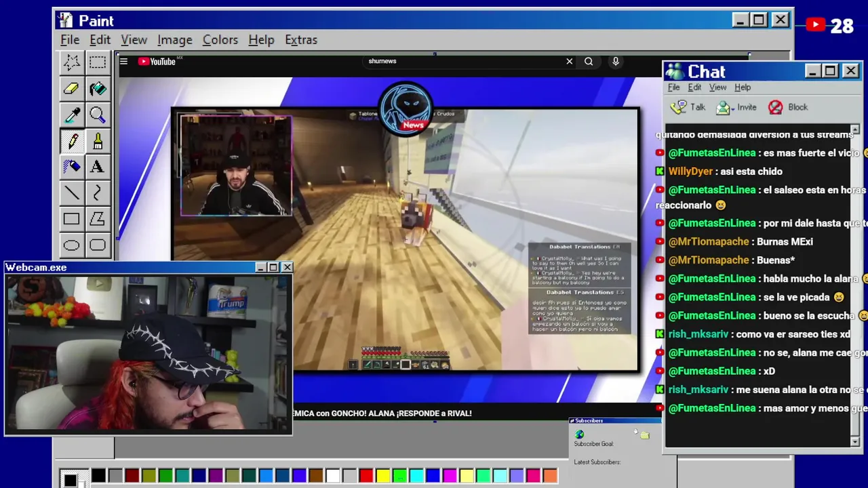
Task: Open Paint's Edit menu
Action: click(x=100, y=40)
